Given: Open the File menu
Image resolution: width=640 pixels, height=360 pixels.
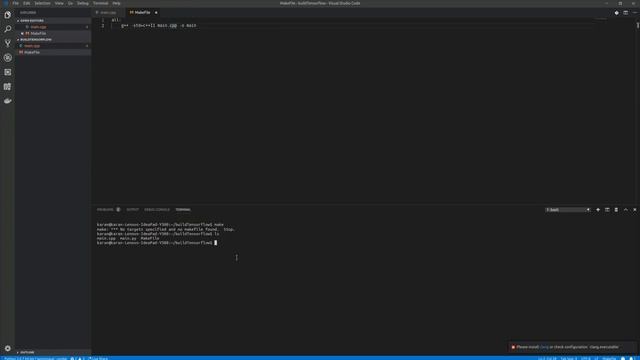Looking at the screenshot, I should [x=16, y=3].
